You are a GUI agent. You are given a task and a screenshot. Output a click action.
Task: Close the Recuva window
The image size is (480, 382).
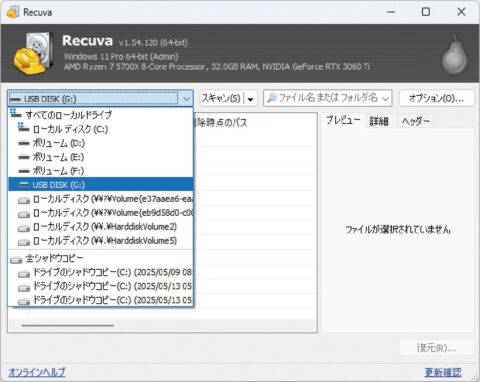[461, 12]
